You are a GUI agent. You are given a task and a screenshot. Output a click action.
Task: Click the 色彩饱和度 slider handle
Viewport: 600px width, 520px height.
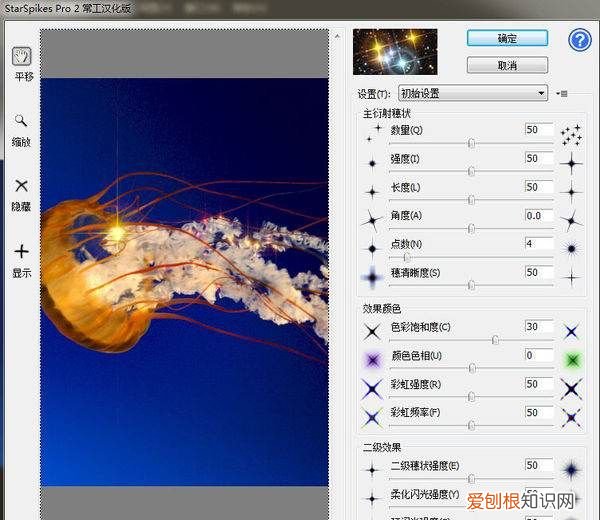click(496, 340)
